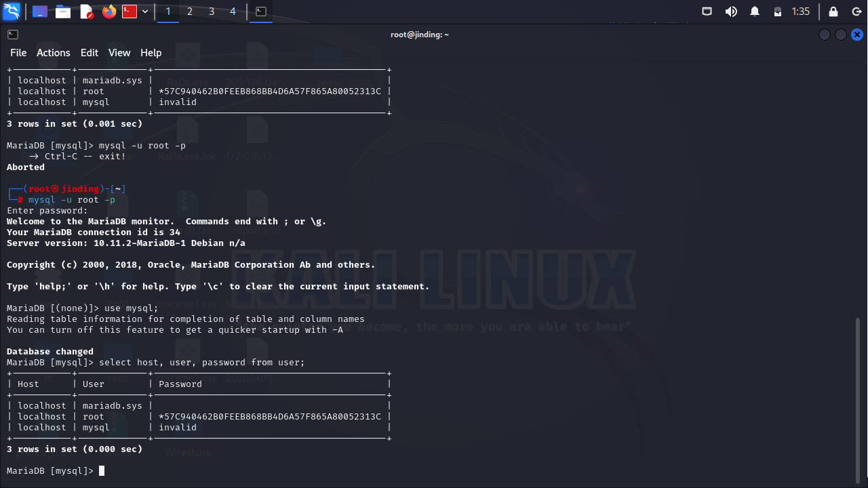Viewport: 868px width, 488px height.
Task: Open the File menu
Action: pos(18,53)
